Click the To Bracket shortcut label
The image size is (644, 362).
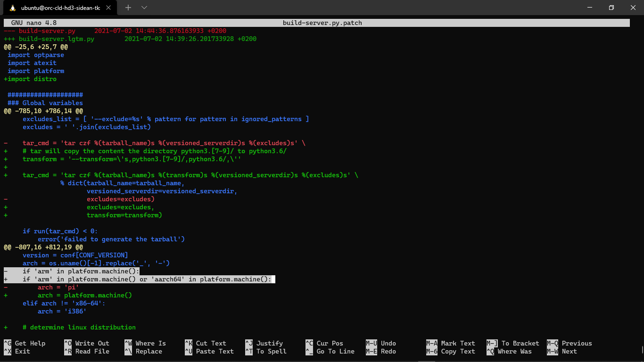point(520,343)
